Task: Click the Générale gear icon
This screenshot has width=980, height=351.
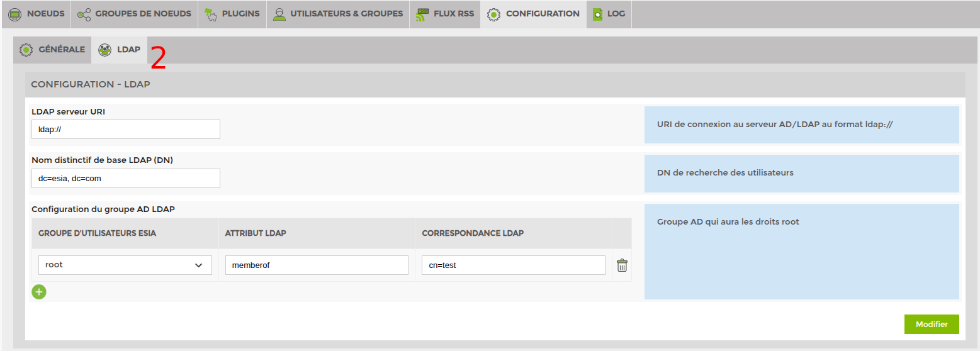Action: 26,50
